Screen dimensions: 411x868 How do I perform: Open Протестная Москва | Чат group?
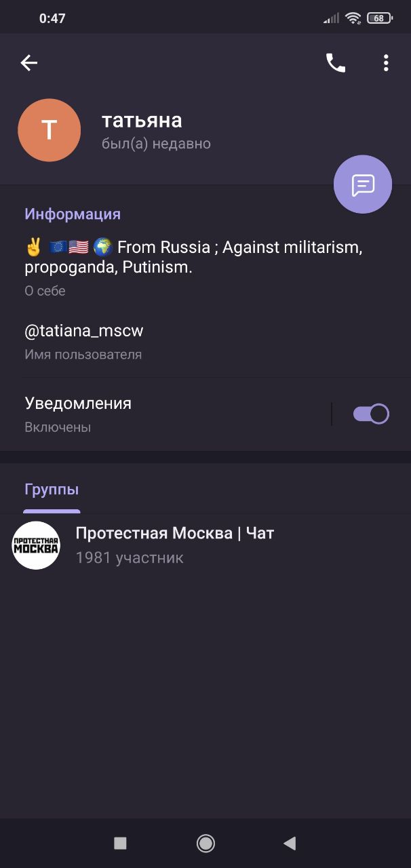point(206,545)
